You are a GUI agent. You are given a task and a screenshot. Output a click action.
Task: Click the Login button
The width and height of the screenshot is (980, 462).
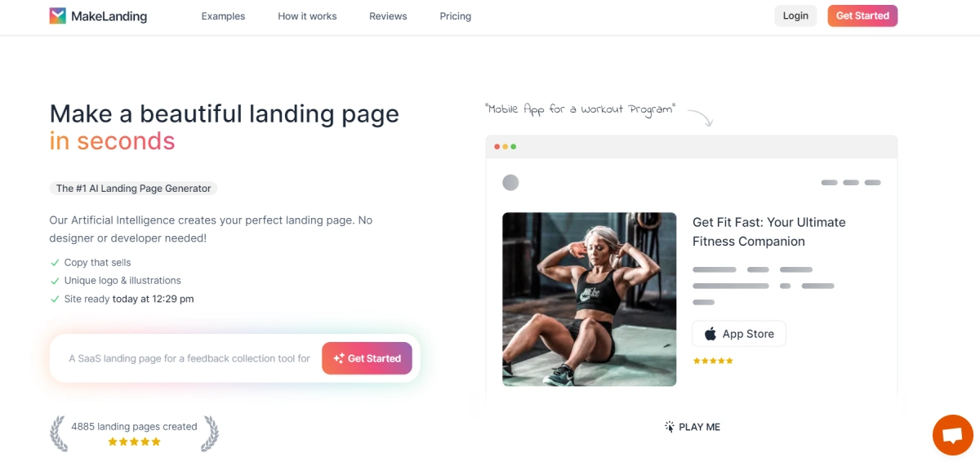click(x=795, y=16)
